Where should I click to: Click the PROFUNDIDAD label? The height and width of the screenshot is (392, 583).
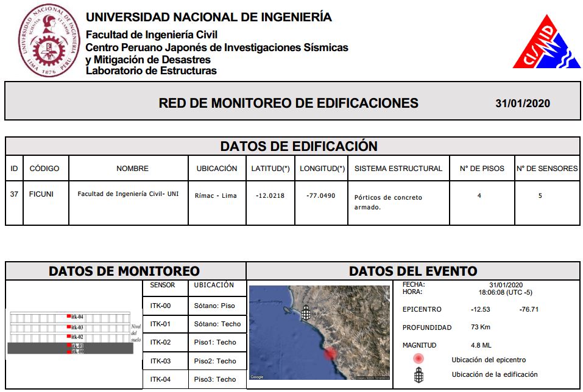427,327
